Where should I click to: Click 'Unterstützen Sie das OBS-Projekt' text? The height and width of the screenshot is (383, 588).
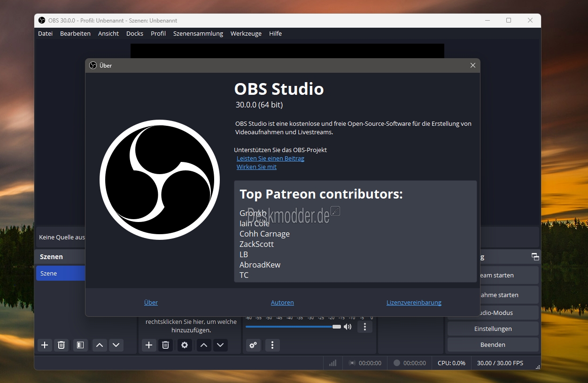280,150
